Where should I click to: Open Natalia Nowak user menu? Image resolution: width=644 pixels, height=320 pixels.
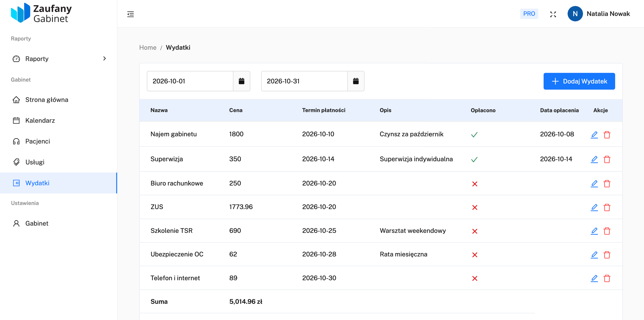599,14
